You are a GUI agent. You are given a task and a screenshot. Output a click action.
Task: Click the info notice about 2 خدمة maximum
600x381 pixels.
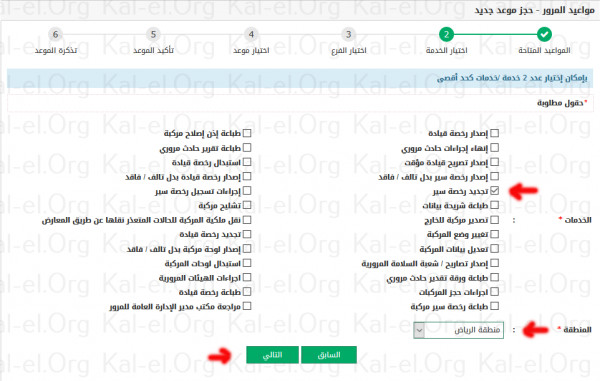pyautogui.click(x=300, y=78)
